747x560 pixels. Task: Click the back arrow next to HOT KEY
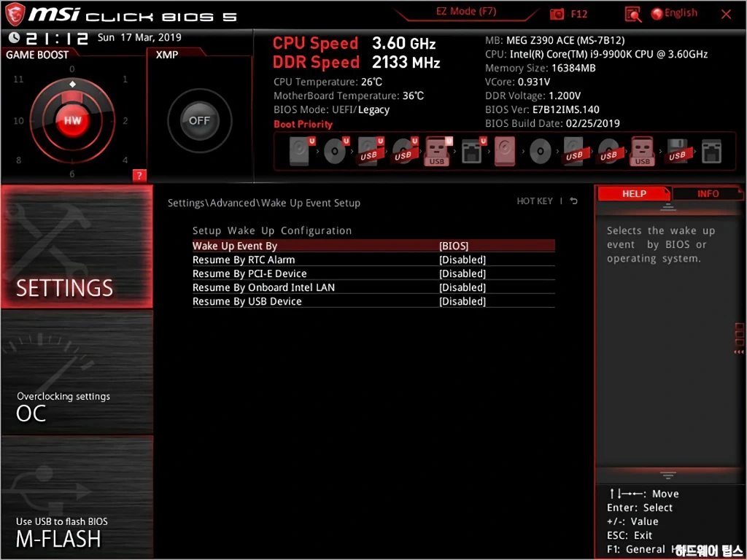(574, 201)
